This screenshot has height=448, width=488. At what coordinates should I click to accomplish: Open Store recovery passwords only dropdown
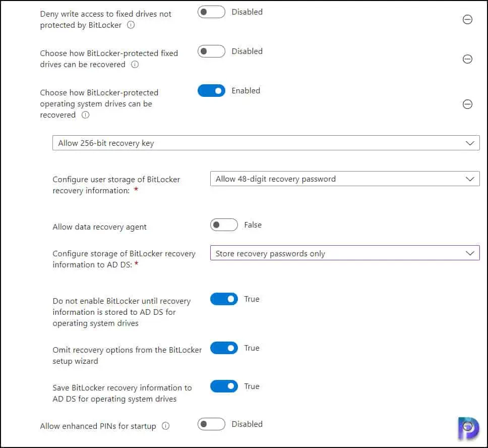point(345,253)
